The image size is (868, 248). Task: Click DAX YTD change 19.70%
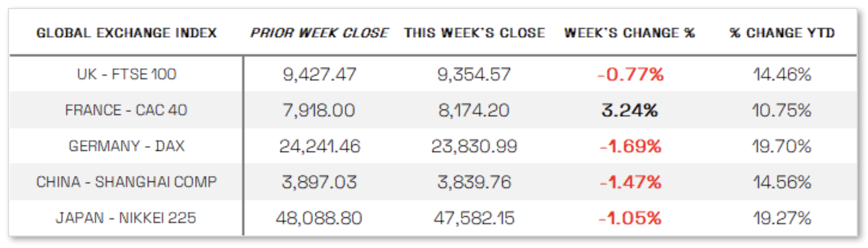(781, 146)
